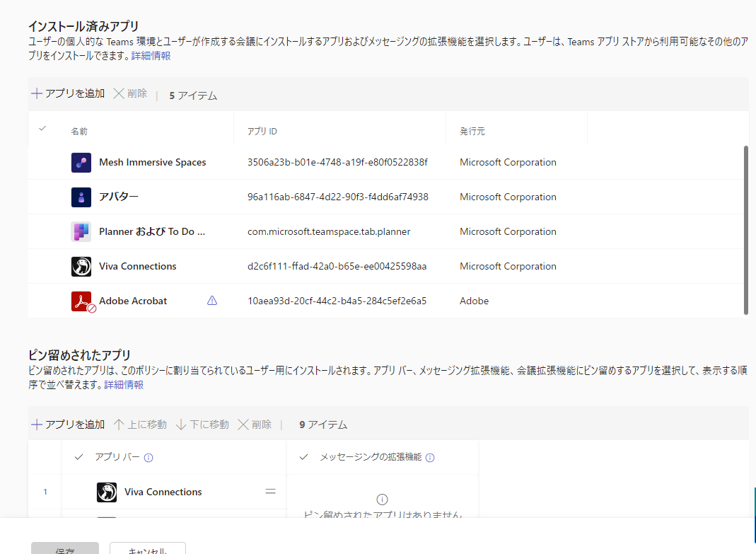Click the drag handle for pinned Viva Connections

(270, 491)
